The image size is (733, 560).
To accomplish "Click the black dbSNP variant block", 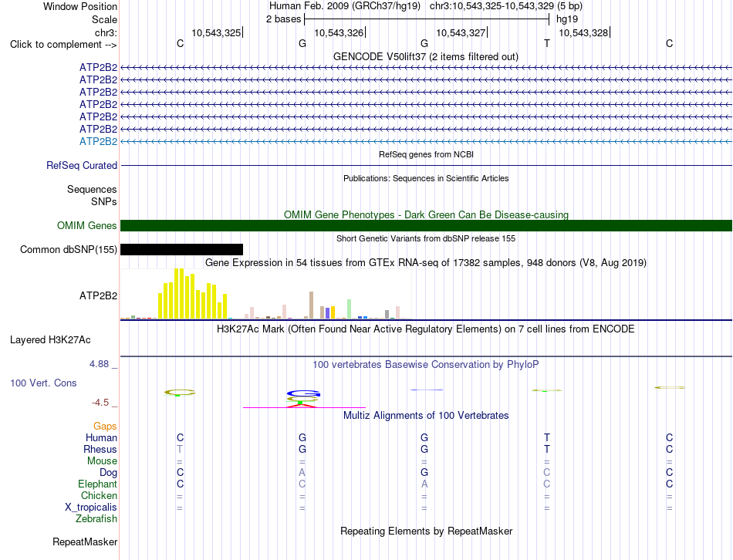I will 181,250.
